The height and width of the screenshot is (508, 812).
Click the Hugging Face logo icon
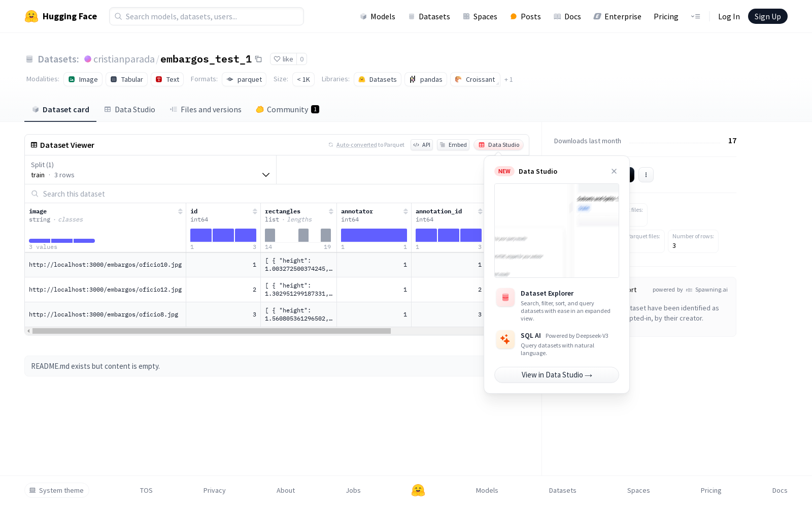tap(31, 16)
